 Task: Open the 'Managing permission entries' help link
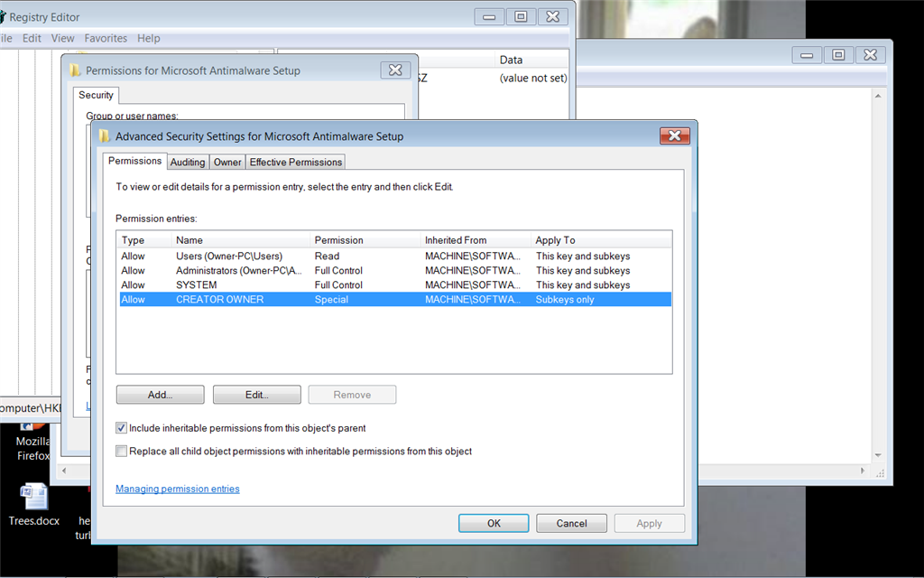178,489
